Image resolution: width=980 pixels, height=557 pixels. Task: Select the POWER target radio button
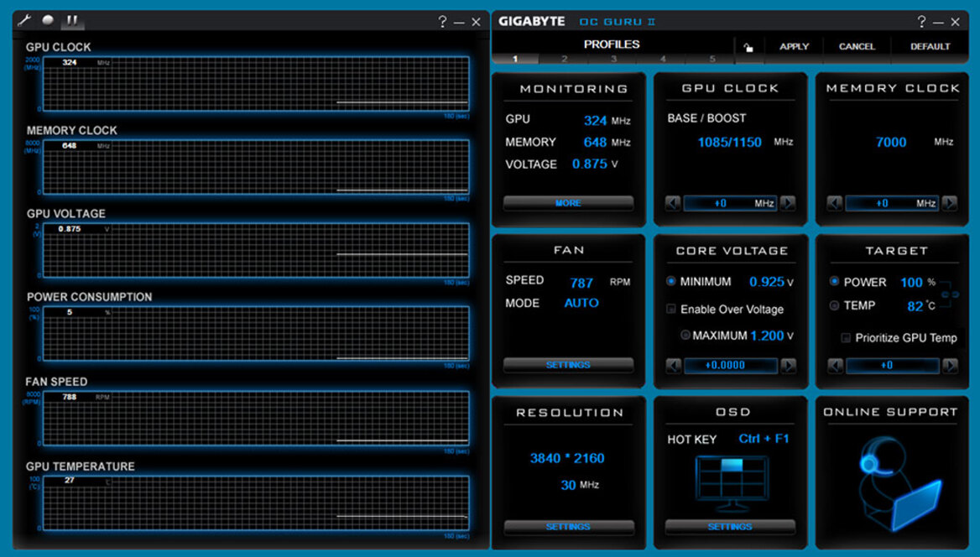point(834,281)
